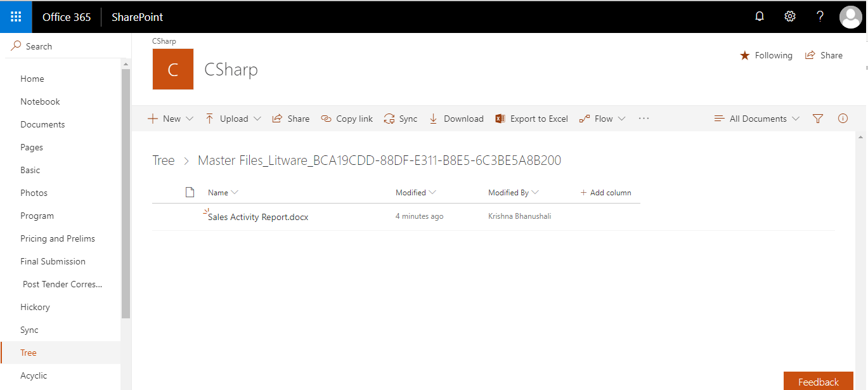The width and height of the screenshot is (868, 390).
Task: Click the '4 minutes ago' modified cell
Action: (419, 216)
